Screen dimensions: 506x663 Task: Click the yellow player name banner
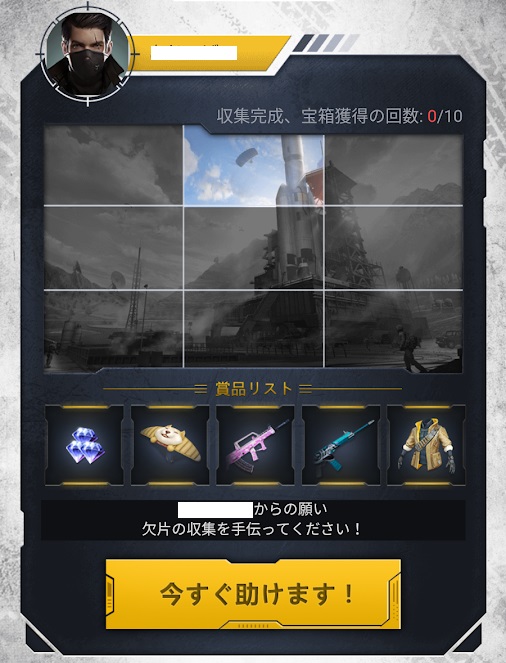(x=207, y=53)
